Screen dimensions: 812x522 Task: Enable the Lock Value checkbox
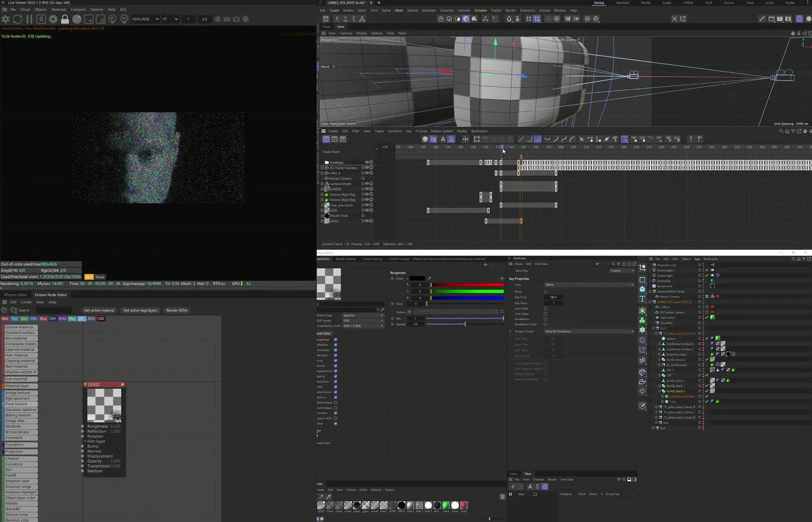[545, 314]
